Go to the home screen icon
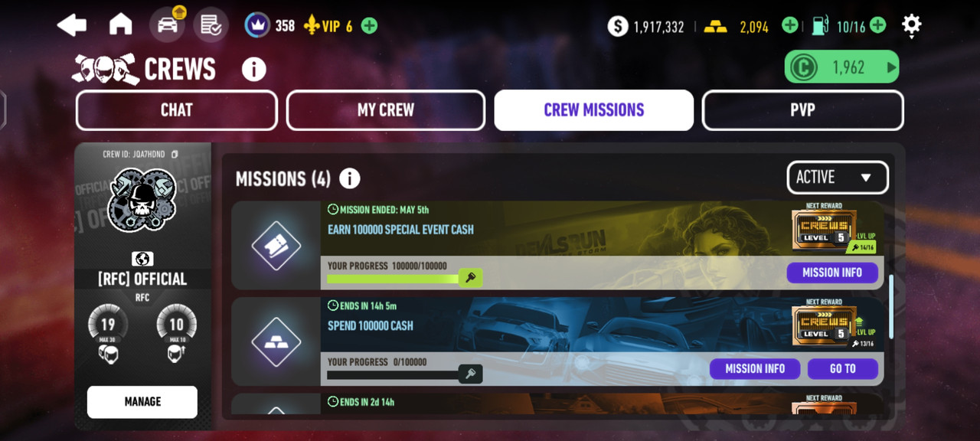The height and width of the screenshot is (441, 980). (x=121, y=25)
